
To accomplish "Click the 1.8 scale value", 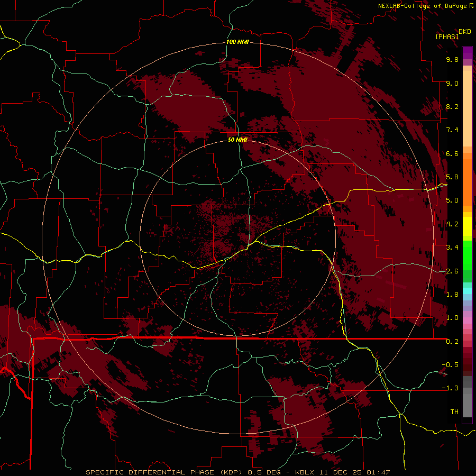I will tap(452, 295).
